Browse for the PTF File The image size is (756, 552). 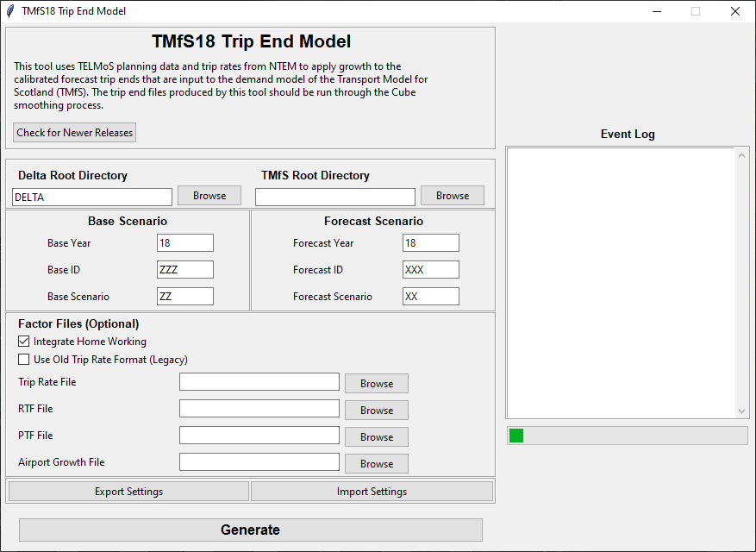pyautogui.click(x=377, y=436)
